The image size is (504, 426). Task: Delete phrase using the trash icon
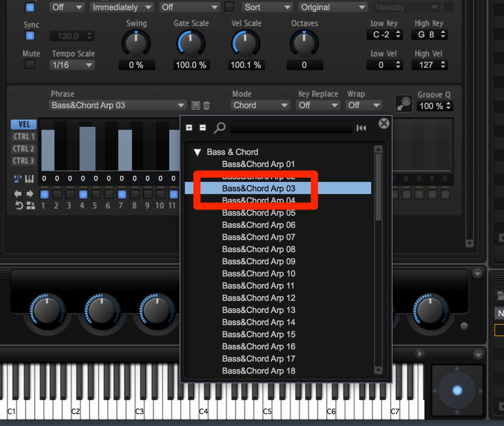tap(206, 105)
